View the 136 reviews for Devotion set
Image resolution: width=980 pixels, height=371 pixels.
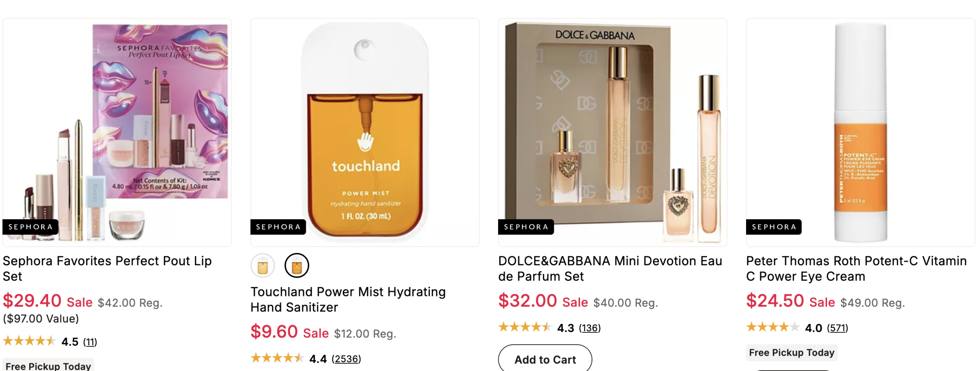[590, 328]
